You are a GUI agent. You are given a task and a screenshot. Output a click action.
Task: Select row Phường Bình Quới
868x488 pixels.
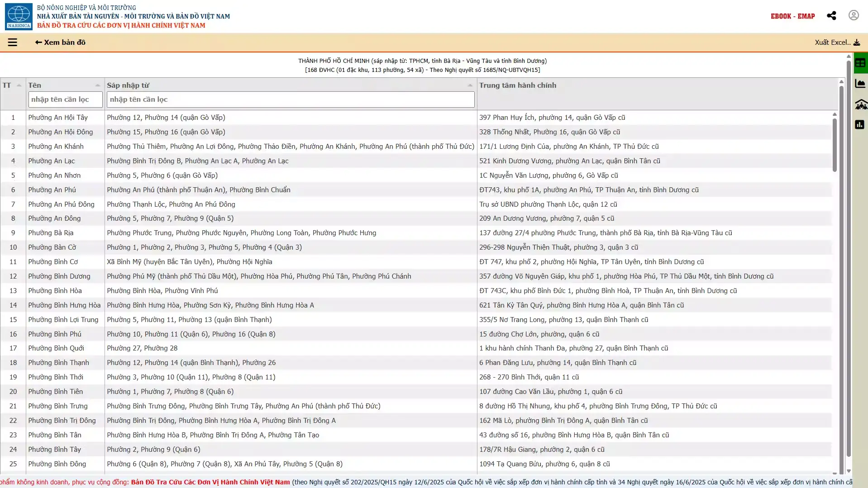click(x=416, y=348)
